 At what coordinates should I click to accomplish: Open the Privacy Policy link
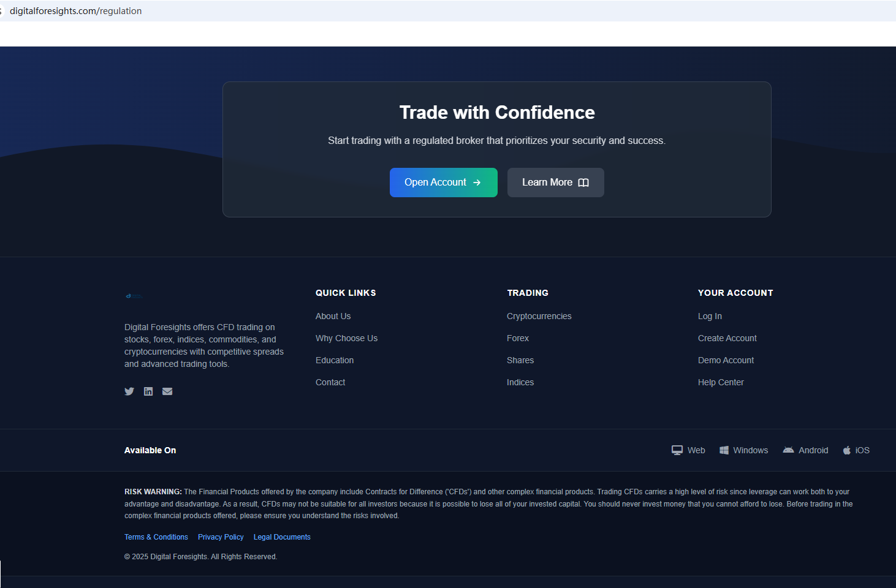(221, 537)
